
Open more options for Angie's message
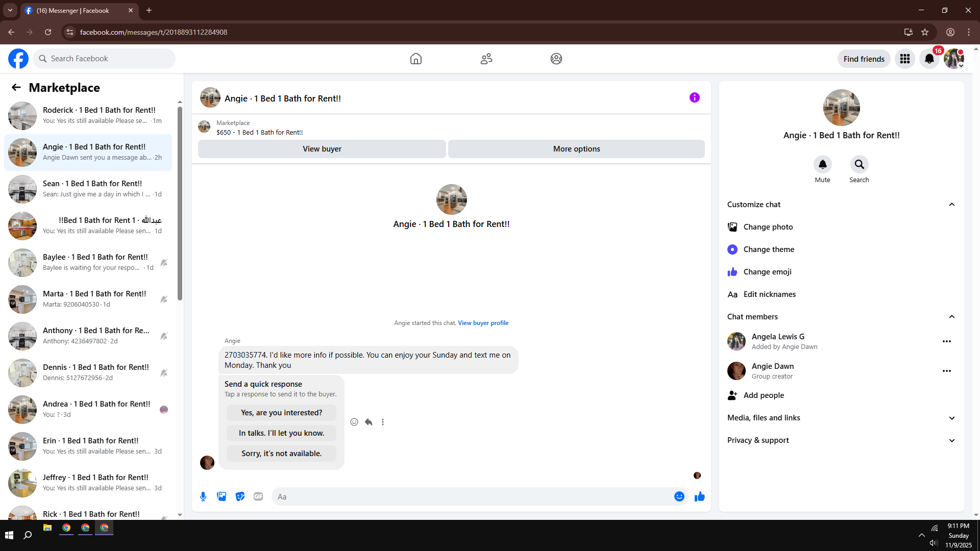pos(383,422)
